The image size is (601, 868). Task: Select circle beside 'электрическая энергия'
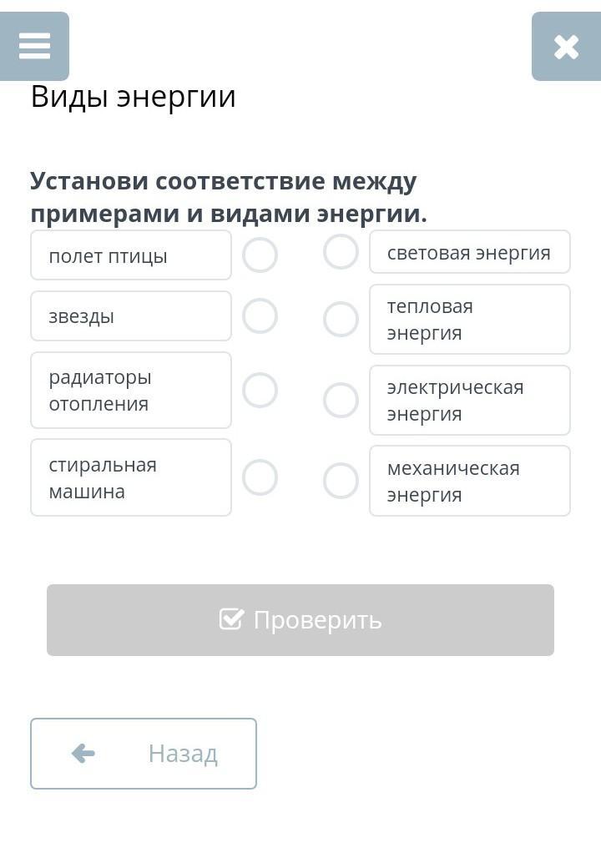341,400
